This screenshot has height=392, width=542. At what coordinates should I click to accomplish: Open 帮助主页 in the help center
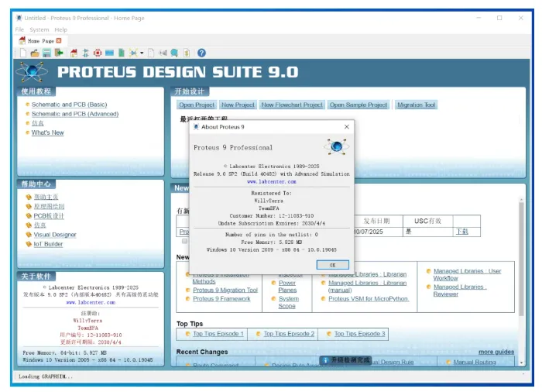pyautogui.click(x=46, y=197)
